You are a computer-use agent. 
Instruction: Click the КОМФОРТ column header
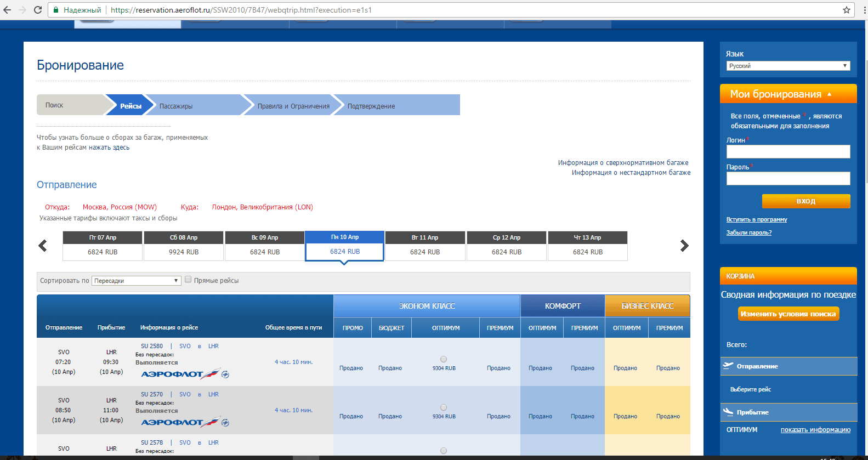tap(563, 306)
